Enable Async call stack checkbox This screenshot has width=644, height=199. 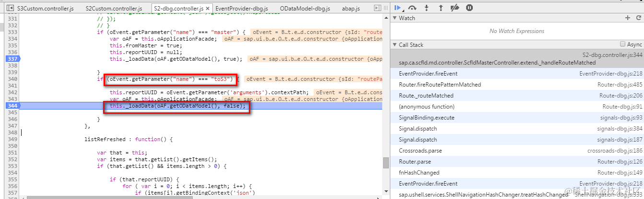click(623, 44)
